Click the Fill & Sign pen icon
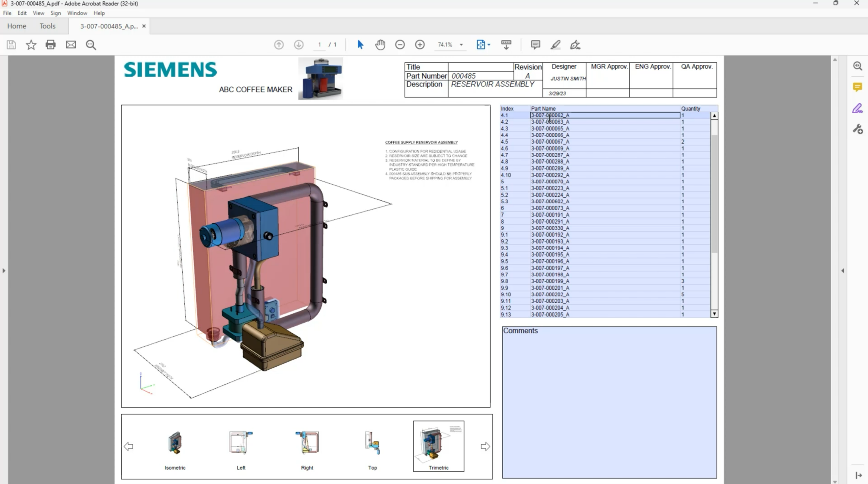The width and height of the screenshot is (868, 484). (x=575, y=44)
